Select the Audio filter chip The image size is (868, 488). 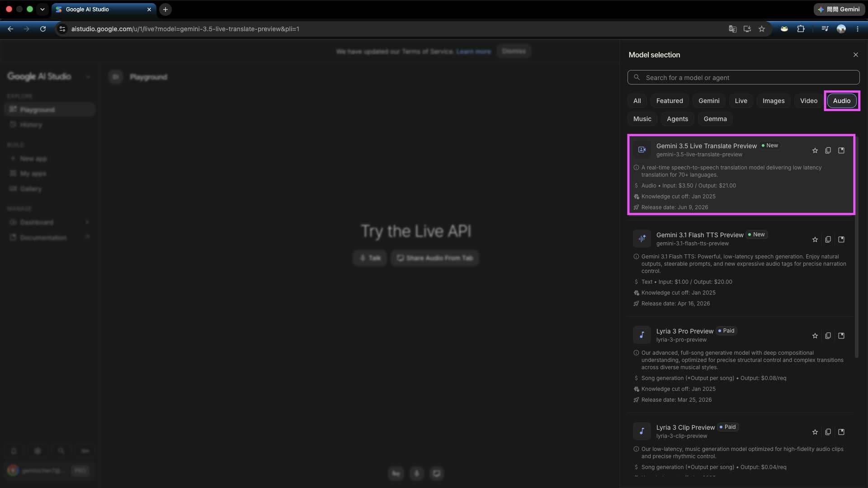point(842,101)
